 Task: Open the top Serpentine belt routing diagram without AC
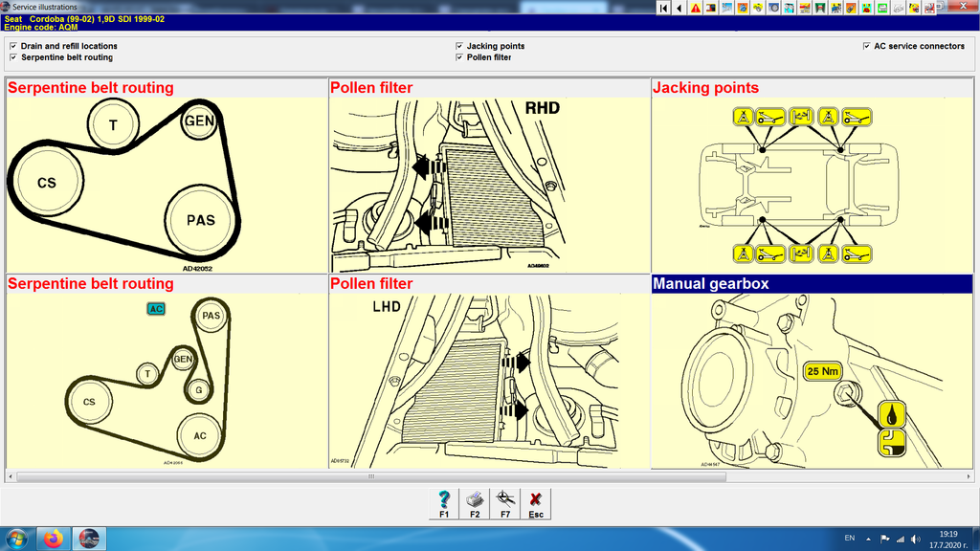coord(167,185)
